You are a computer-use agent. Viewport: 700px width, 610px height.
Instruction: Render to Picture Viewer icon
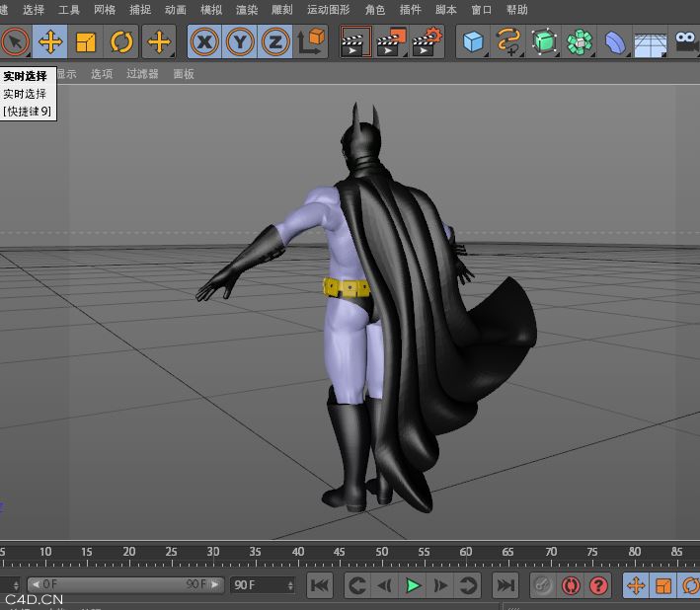(x=392, y=42)
